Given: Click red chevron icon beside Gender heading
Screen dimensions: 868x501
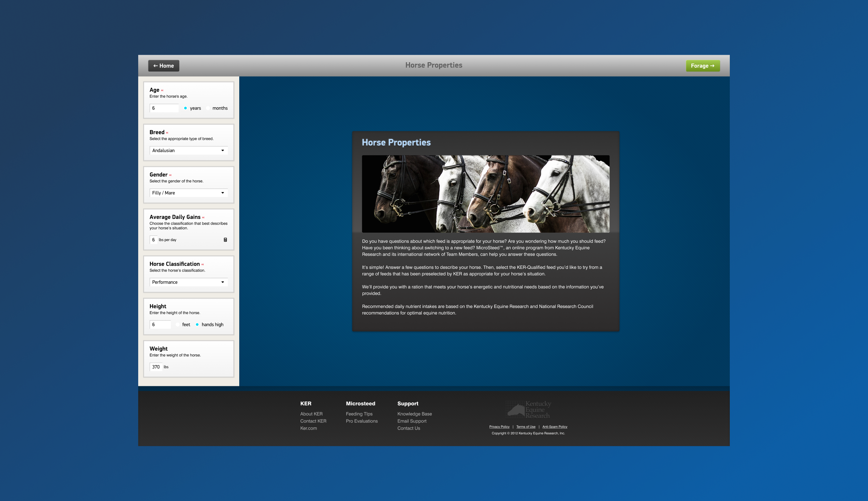Looking at the screenshot, I should point(170,175).
